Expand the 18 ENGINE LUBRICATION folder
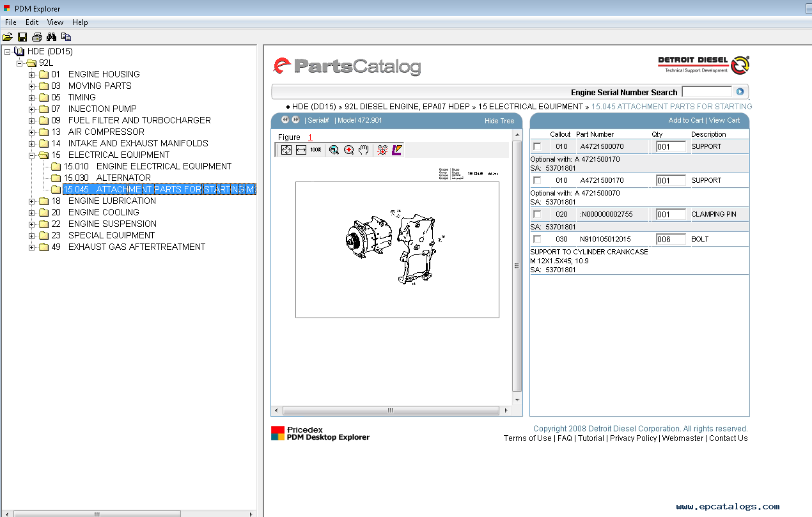The width and height of the screenshot is (812, 517). [32, 201]
